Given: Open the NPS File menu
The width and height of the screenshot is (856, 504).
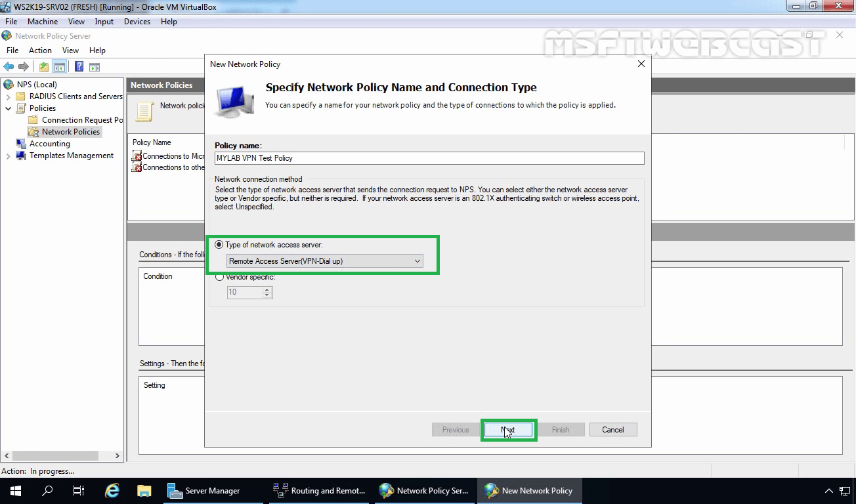Looking at the screenshot, I should 12,51.
